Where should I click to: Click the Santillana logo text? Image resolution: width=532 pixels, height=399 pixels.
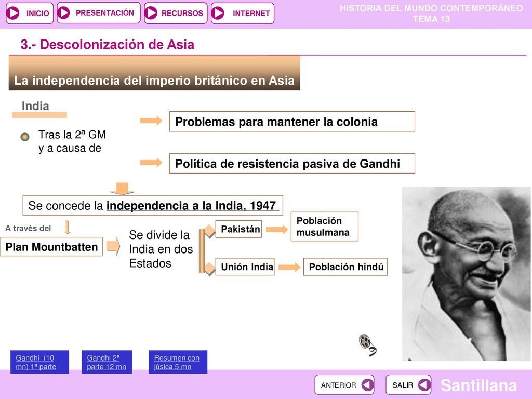click(478, 385)
